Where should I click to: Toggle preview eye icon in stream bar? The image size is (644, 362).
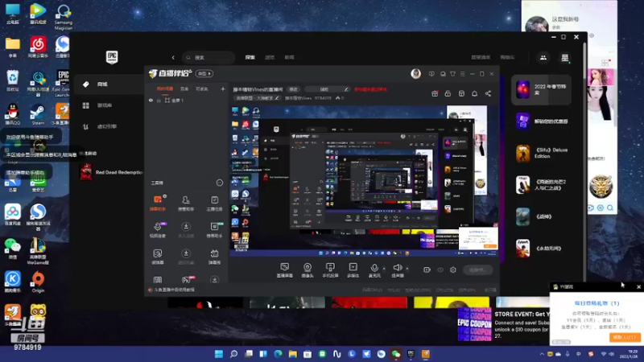tap(440, 269)
